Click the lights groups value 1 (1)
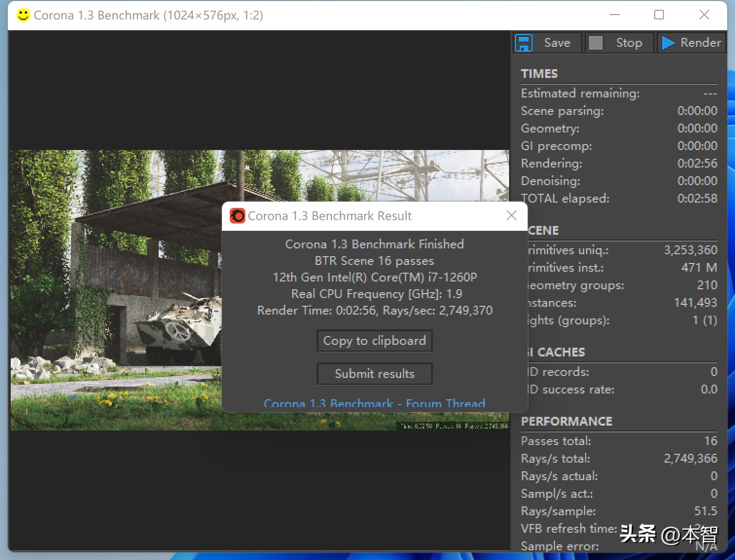Viewport: 735px width, 560px height. pos(705,320)
